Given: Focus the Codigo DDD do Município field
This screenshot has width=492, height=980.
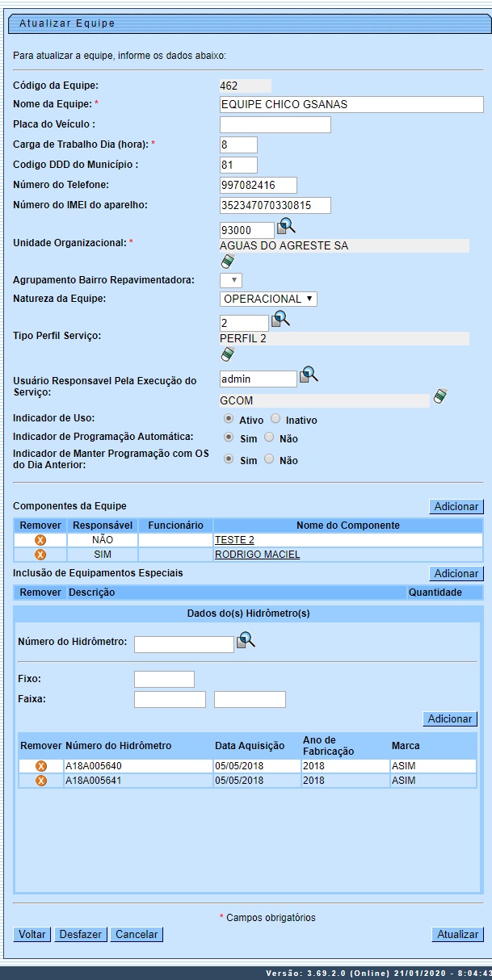Looking at the screenshot, I should [x=238, y=165].
